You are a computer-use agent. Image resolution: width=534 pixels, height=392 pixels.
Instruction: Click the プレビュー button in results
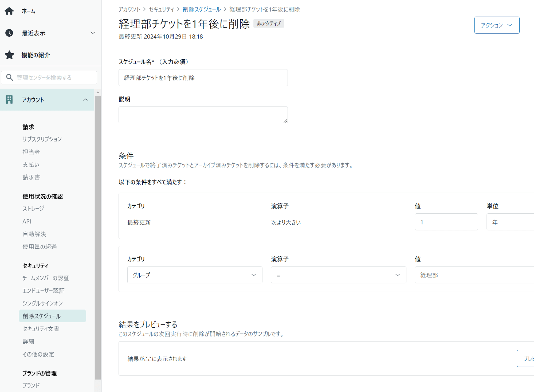[525, 358]
